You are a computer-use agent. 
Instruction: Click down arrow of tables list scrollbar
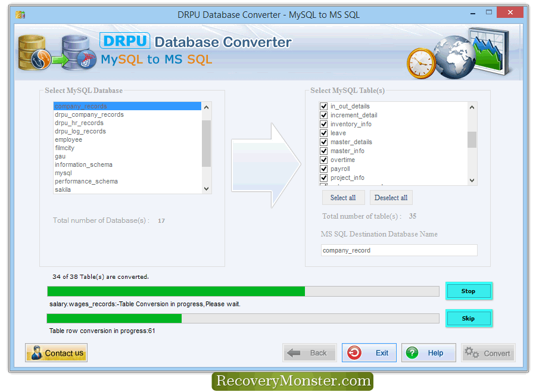tap(472, 181)
